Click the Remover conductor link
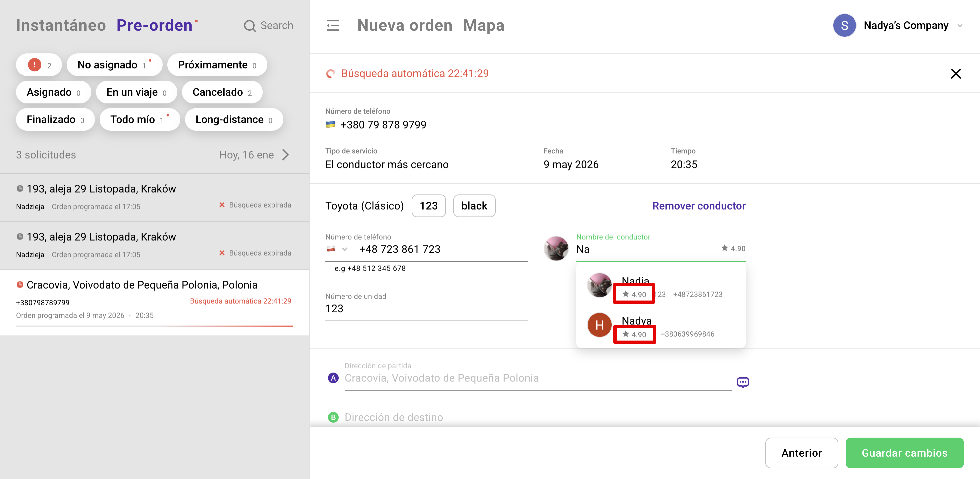This screenshot has width=980, height=479. click(698, 206)
